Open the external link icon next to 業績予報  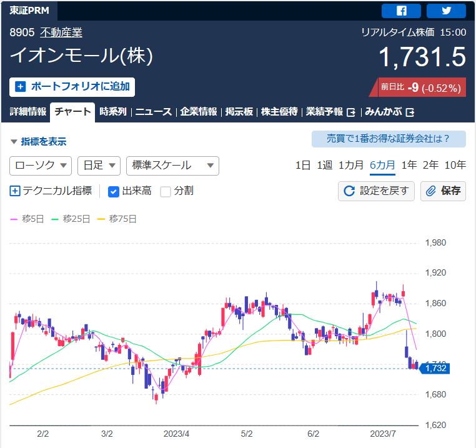pos(351,112)
